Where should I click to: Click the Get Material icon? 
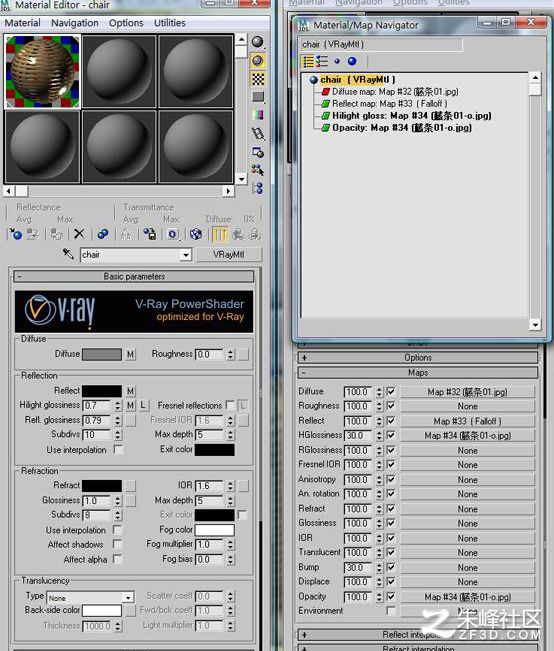point(16,234)
